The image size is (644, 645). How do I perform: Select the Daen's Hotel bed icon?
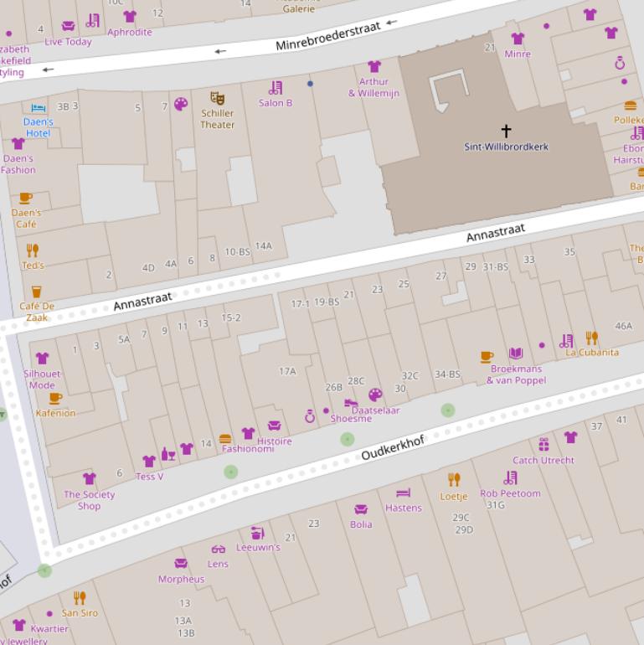point(39,108)
